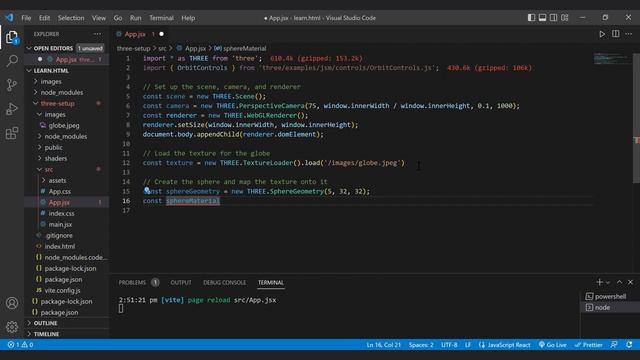This screenshot has width=640, height=360.
Task: Open the Source Control view
Action: pyautogui.click(x=12, y=85)
